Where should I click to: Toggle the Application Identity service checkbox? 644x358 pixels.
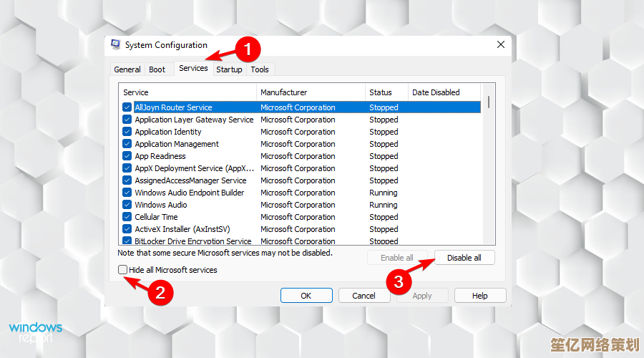[127, 132]
